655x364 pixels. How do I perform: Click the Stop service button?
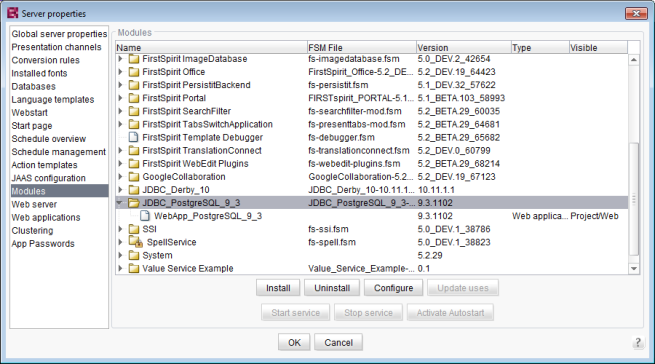[x=368, y=313]
